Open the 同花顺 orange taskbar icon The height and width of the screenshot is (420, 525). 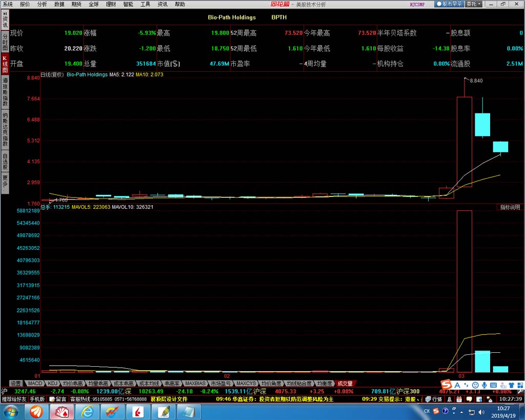pyautogui.click(x=36, y=412)
